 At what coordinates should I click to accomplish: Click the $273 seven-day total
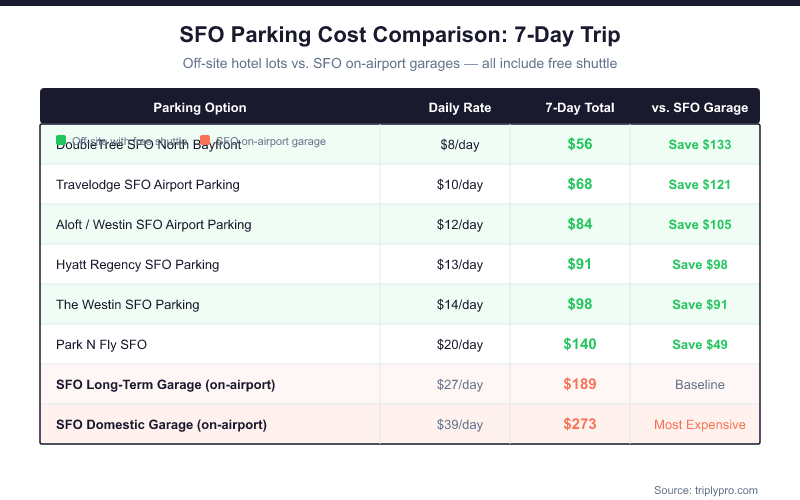tap(580, 425)
